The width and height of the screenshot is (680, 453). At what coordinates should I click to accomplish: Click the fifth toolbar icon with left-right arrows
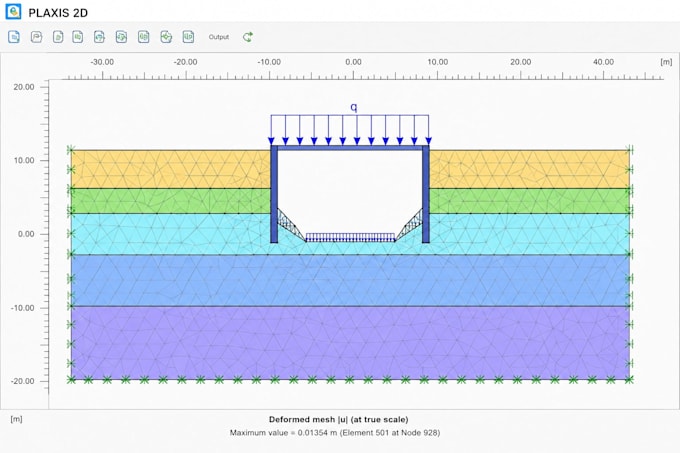point(99,37)
